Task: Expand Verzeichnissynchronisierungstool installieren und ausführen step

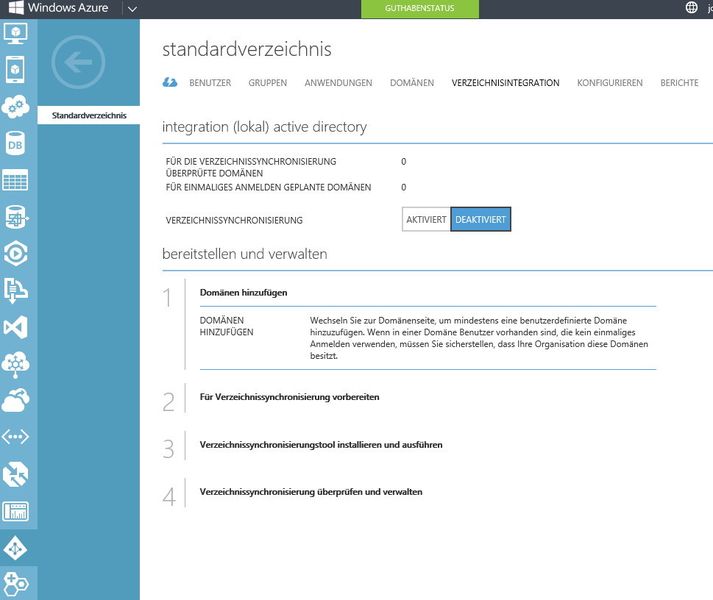Action: [x=321, y=444]
